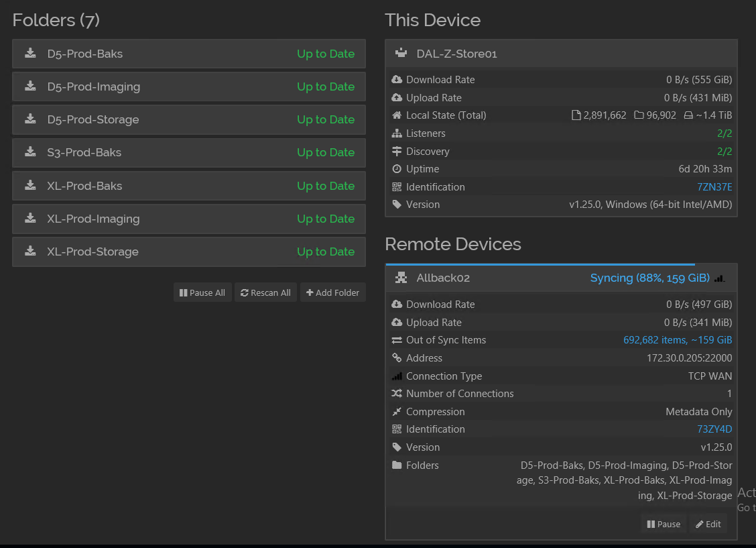Collapse the Allback02 remote device panel
This screenshot has height=548, width=756.
[561, 278]
